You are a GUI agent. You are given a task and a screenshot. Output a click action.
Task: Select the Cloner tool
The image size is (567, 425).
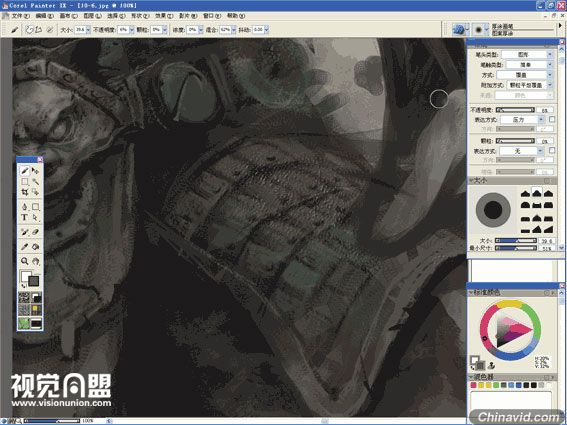click(25, 232)
